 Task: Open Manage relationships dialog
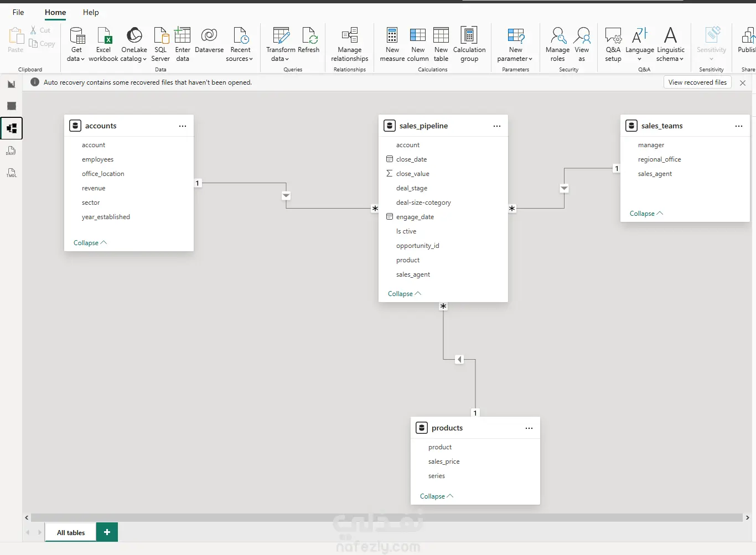pyautogui.click(x=350, y=44)
